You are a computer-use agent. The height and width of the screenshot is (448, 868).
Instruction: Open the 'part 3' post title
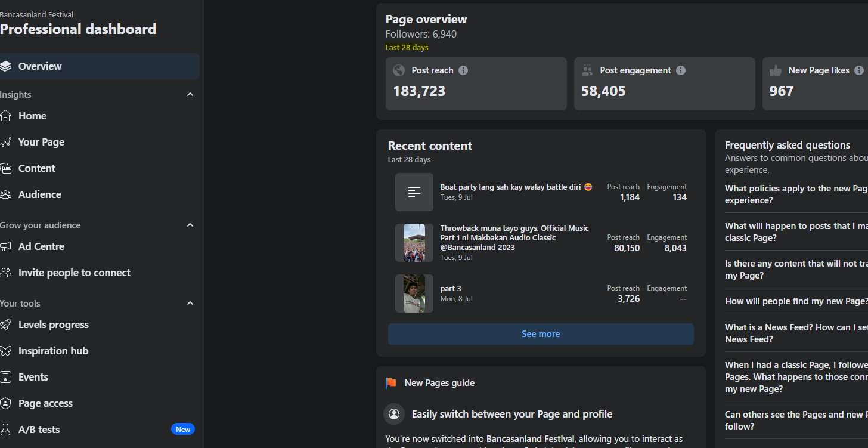(x=451, y=289)
